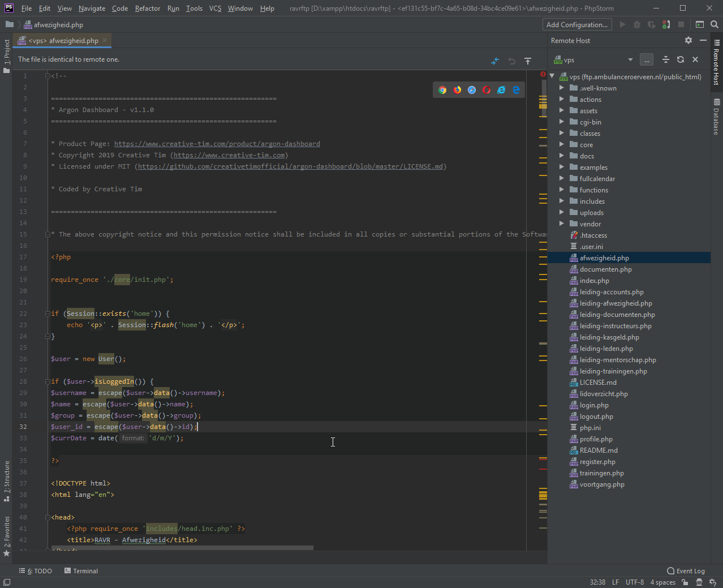Click the Search Everywhere magnifier icon
This screenshot has width=723, height=588.
tap(715, 24)
